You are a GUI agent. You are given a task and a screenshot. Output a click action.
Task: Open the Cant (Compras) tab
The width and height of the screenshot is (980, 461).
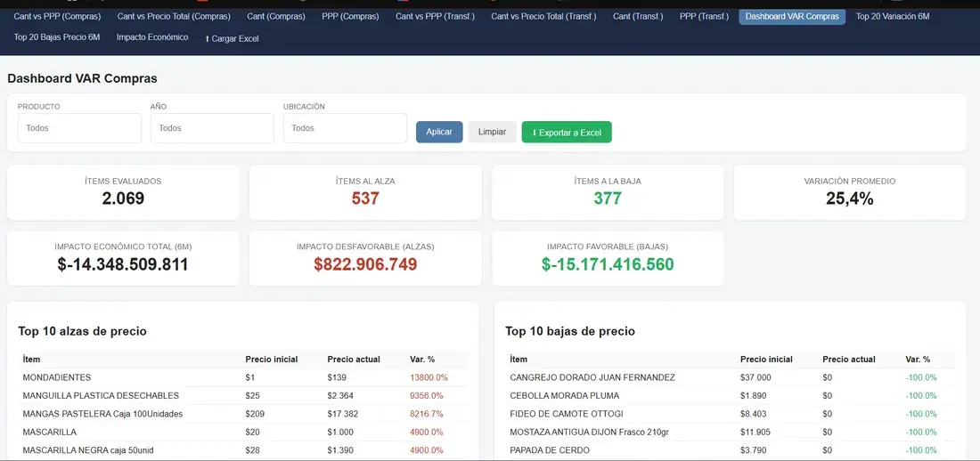coord(276,16)
